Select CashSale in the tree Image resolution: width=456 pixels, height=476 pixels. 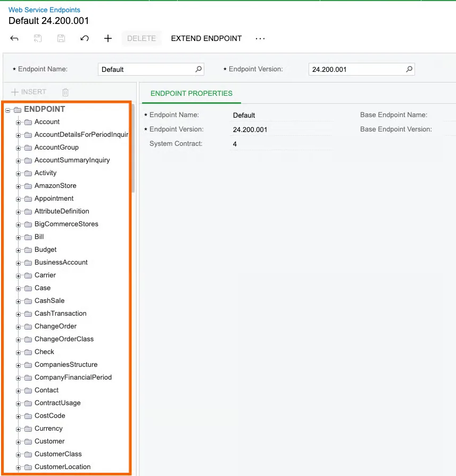click(49, 300)
